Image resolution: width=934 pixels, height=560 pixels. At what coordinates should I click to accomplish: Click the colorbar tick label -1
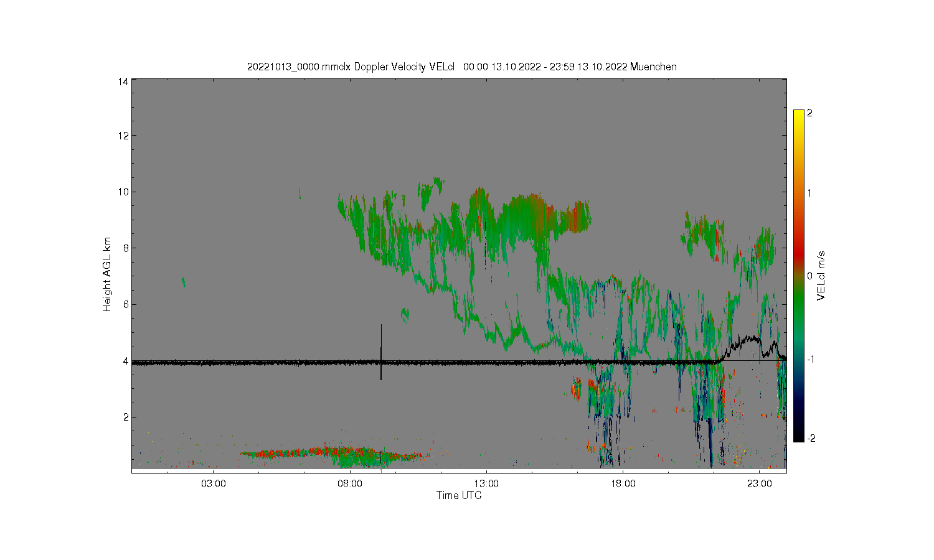[x=811, y=360]
